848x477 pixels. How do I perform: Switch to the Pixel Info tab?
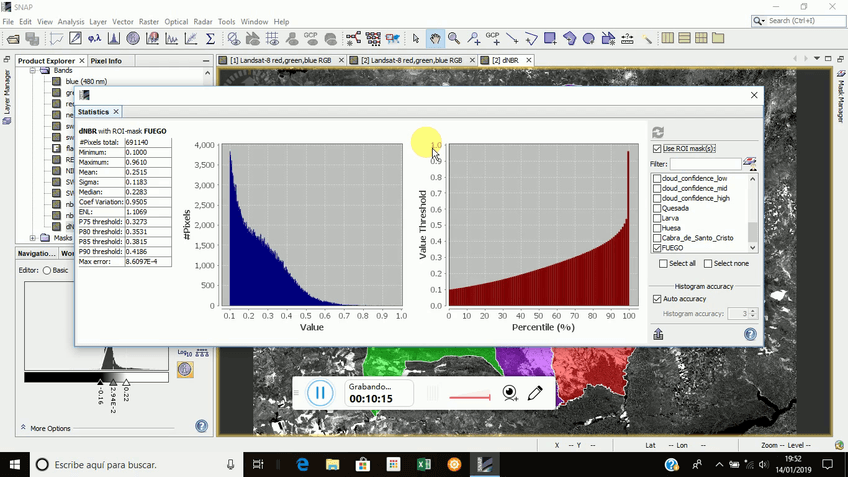coord(105,61)
